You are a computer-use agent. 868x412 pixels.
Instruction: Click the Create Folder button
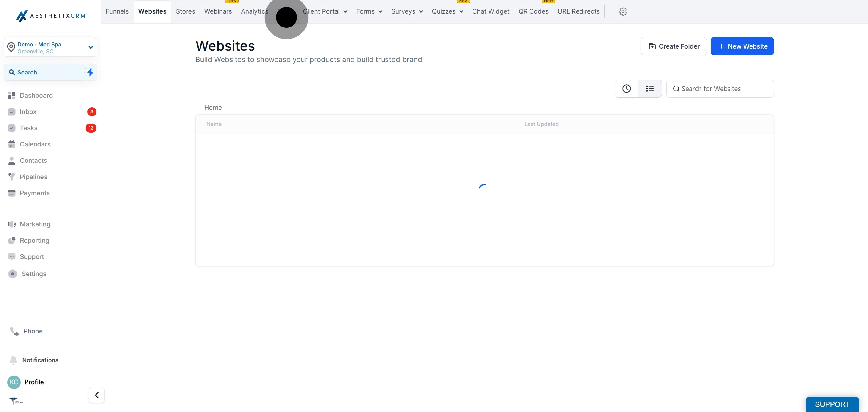pos(673,46)
